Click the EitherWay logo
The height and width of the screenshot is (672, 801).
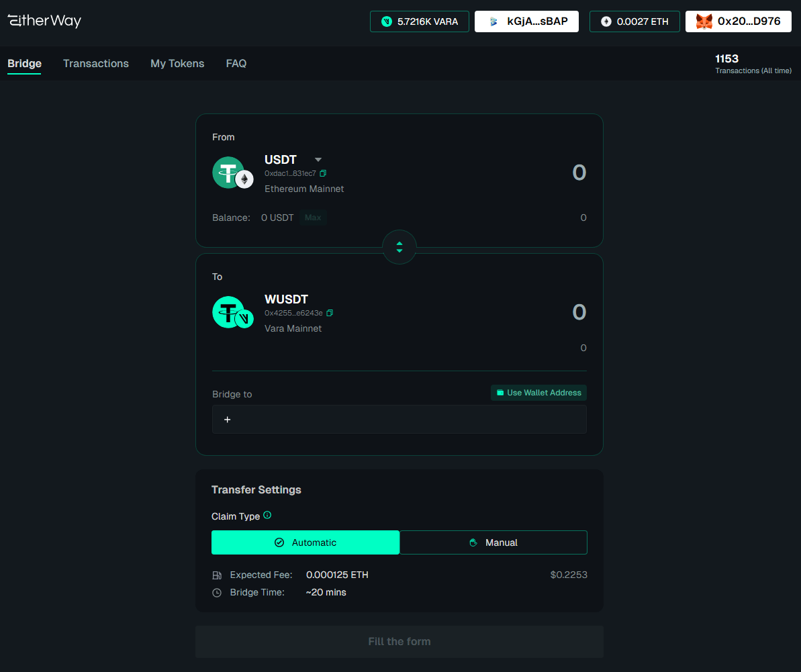coord(44,20)
